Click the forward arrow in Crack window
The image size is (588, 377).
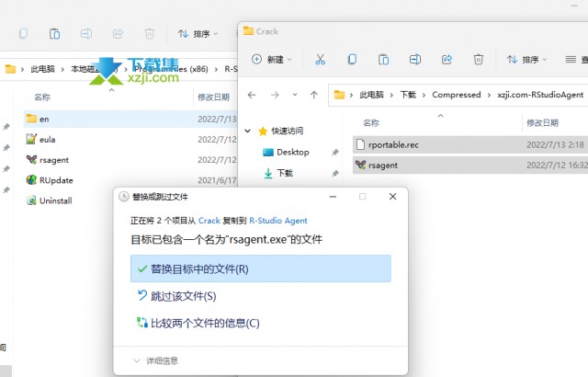(275, 95)
